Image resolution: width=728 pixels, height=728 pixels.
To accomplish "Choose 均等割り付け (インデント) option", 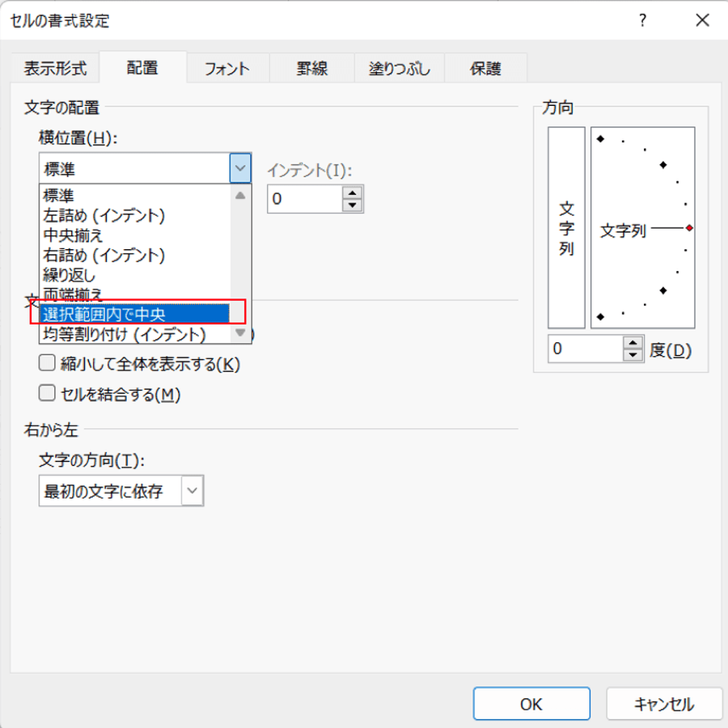I will coord(134,334).
